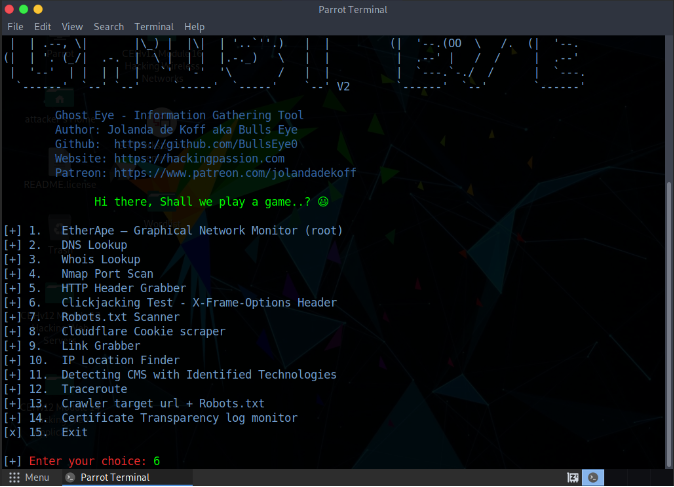The width and height of the screenshot is (674, 487).
Task: Click the Nmap Port Scan option text
Action: pos(107,274)
